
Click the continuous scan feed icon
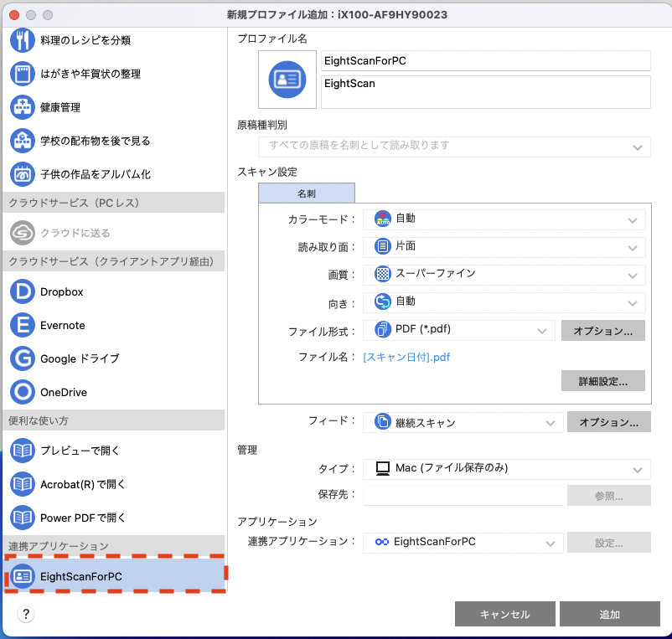pos(383,421)
